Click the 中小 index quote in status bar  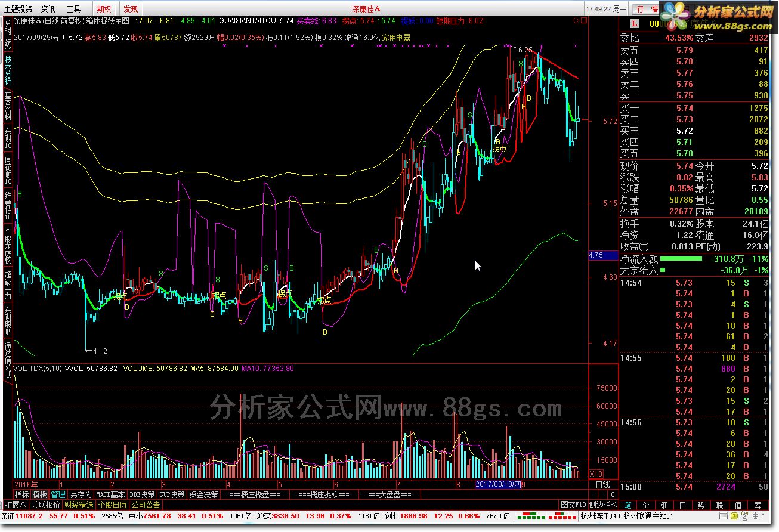click(x=191, y=516)
